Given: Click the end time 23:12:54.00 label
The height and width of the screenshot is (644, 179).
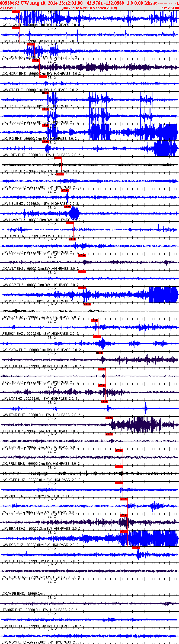Looking at the screenshot, I should [170, 8].
